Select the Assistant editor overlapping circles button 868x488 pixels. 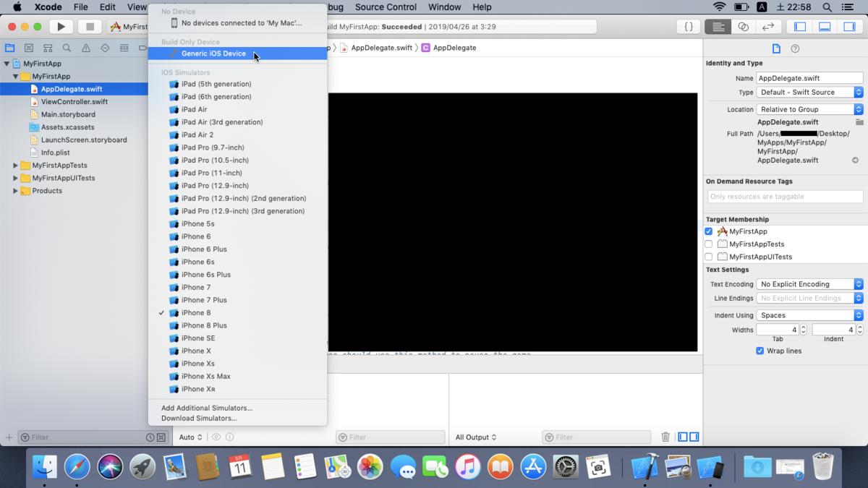(x=743, y=27)
